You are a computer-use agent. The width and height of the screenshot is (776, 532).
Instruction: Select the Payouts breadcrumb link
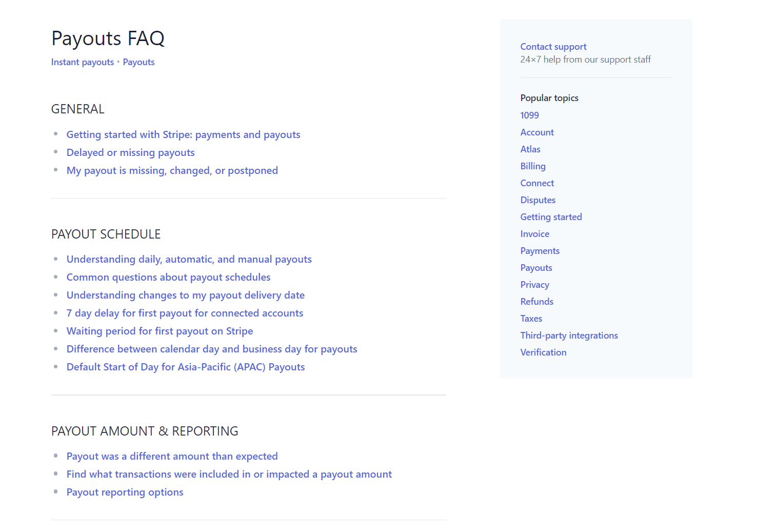[x=138, y=62]
